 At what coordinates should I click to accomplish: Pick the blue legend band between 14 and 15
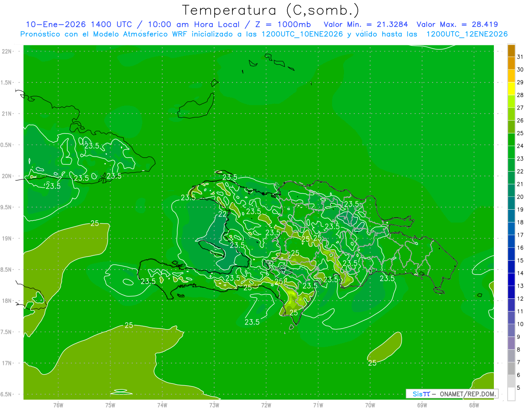point(511,267)
